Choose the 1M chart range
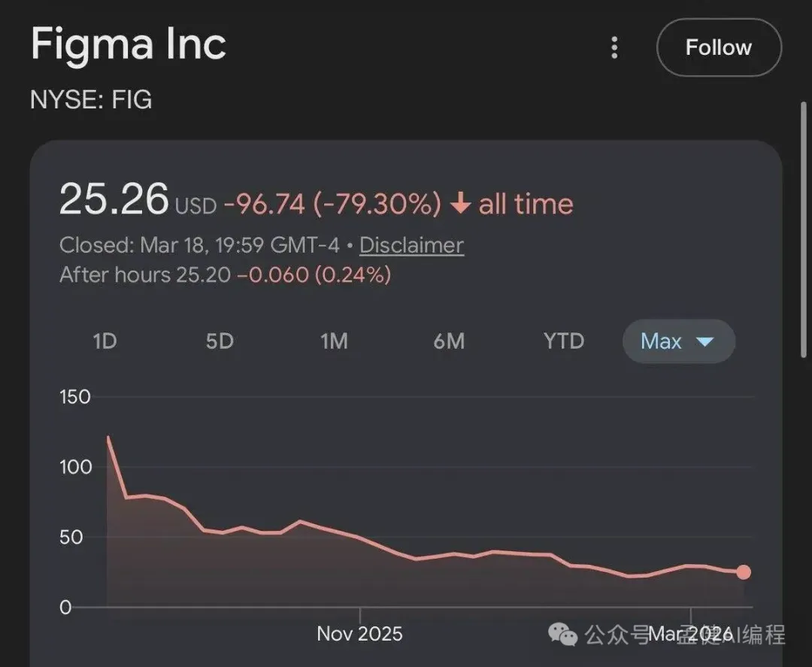The image size is (812, 667). pyautogui.click(x=334, y=341)
